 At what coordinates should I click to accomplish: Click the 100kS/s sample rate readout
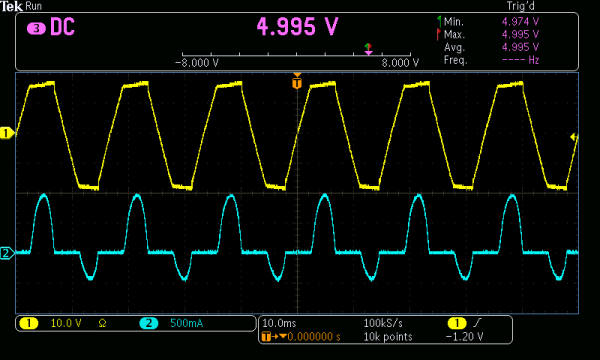tap(383, 323)
